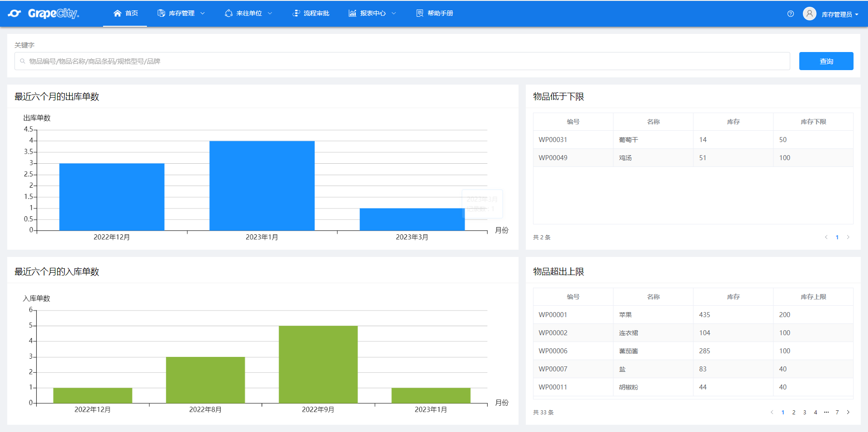The width and height of the screenshot is (868, 432).
Task: Open the 库存管理 menu
Action: tap(181, 13)
